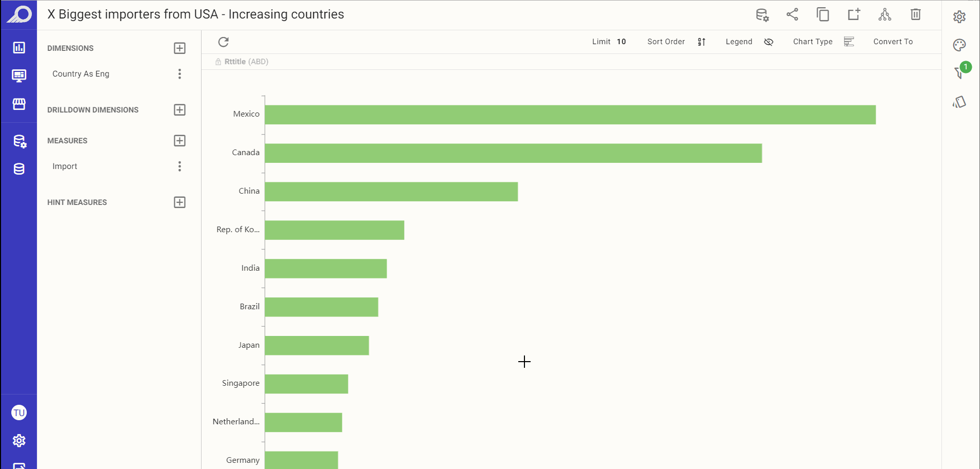
Task: Click the Japan axis label
Action: pyautogui.click(x=249, y=345)
